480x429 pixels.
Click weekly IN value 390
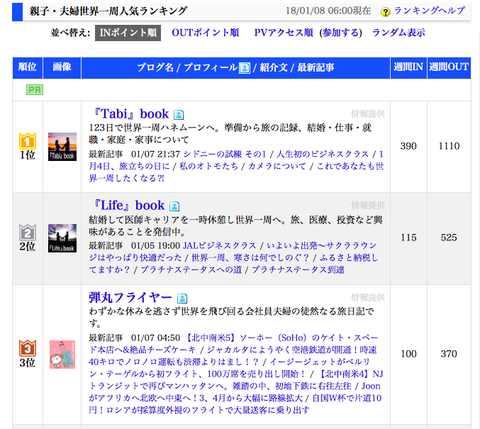click(x=409, y=146)
